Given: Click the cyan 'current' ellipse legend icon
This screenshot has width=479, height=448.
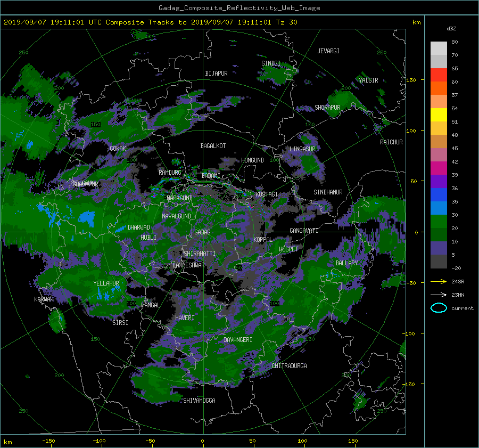Looking at the screenshot, I should point(439,308).
